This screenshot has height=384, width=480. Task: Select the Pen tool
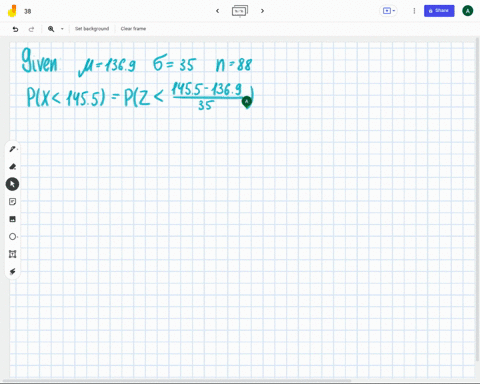12,149
